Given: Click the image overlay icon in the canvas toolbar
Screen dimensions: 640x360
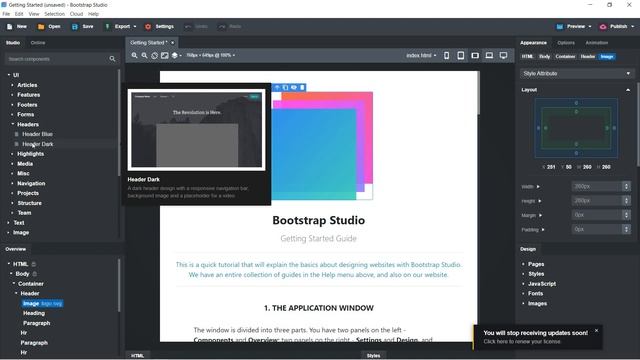Looking at the screenshot, I should [x=164, y=55].
